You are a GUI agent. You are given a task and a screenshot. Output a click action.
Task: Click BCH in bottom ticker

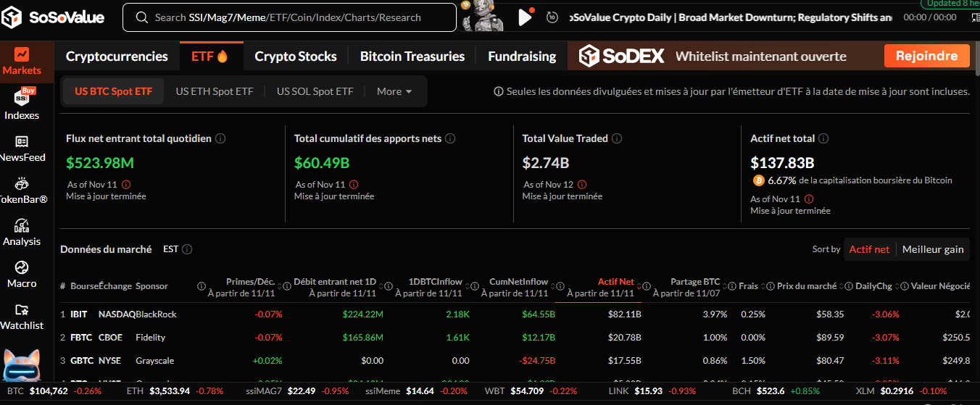click(741, 391)
